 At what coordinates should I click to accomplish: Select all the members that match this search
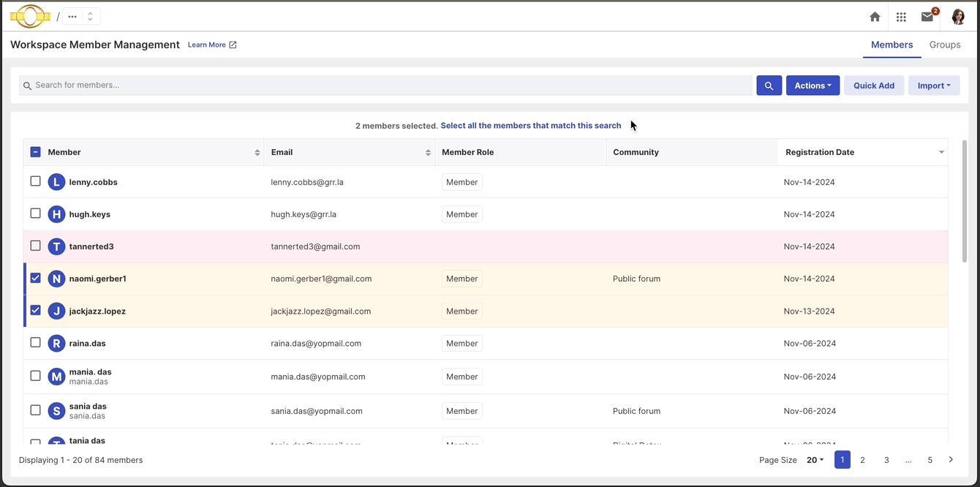pyautogui.click(x=531, y=126)
